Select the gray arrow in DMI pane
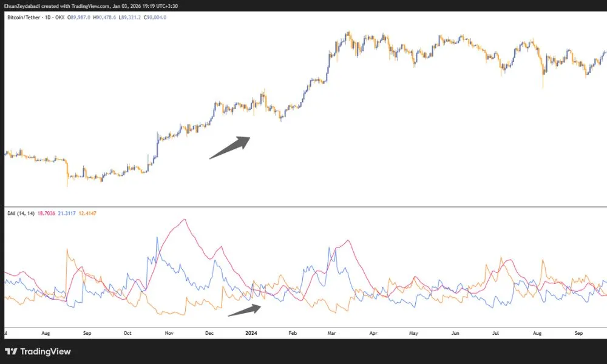The height and width of the screenshot is (364, 607). [245, 310]
